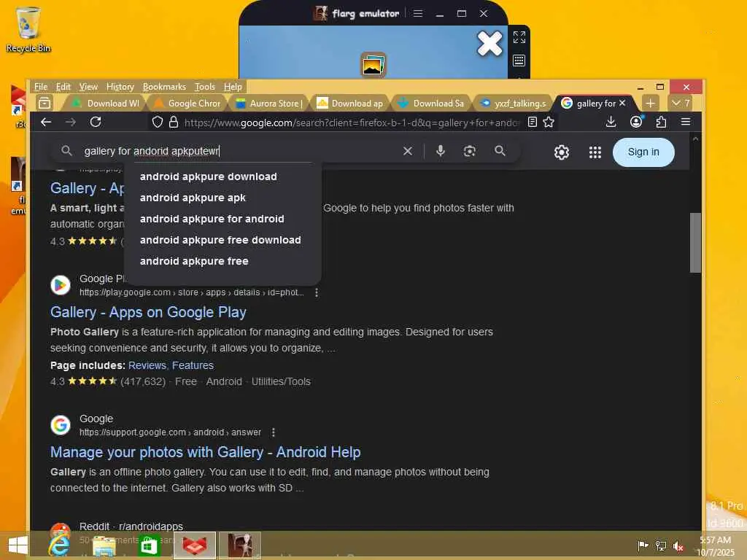This screenshot has width=747, height=560.
Task: Open the Firefox View icon beside tabs
Action: [x=44, y=103]
